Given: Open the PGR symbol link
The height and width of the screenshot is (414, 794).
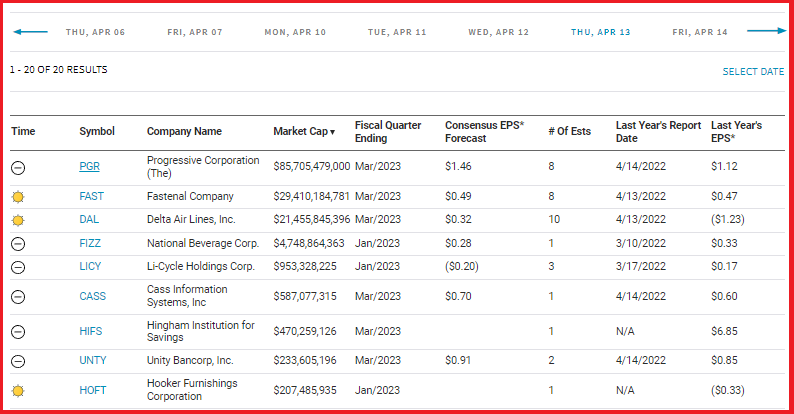Looking at the screenshot, I should [x=90, y=167].
